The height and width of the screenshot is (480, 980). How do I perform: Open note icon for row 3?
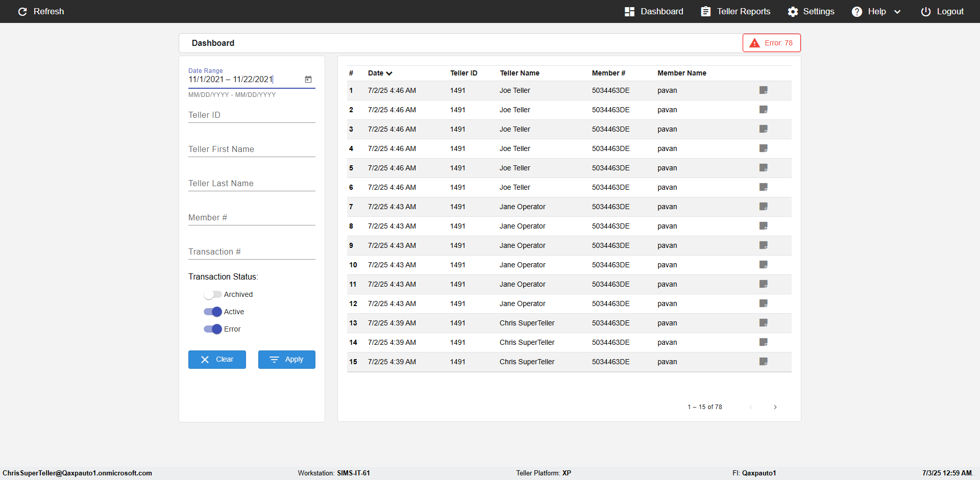[764, 129]
